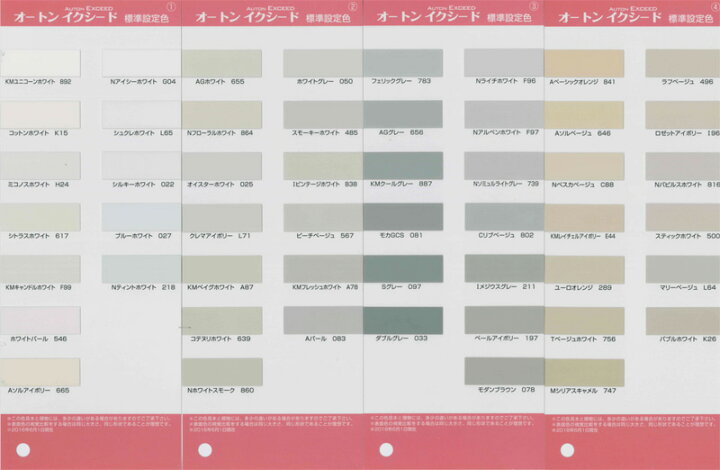Pick the バブルホワイト K26 color chip
This screenshot has height=470, width=720.
[683, 321]
